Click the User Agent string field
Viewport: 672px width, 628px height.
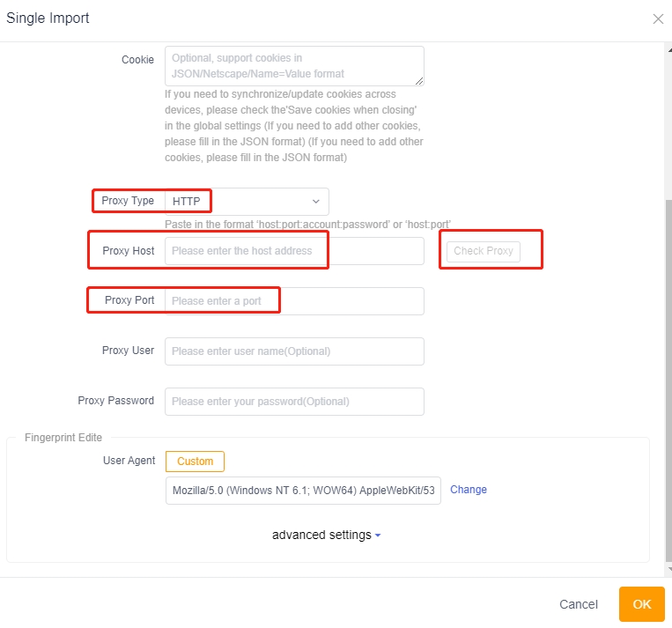302,490
